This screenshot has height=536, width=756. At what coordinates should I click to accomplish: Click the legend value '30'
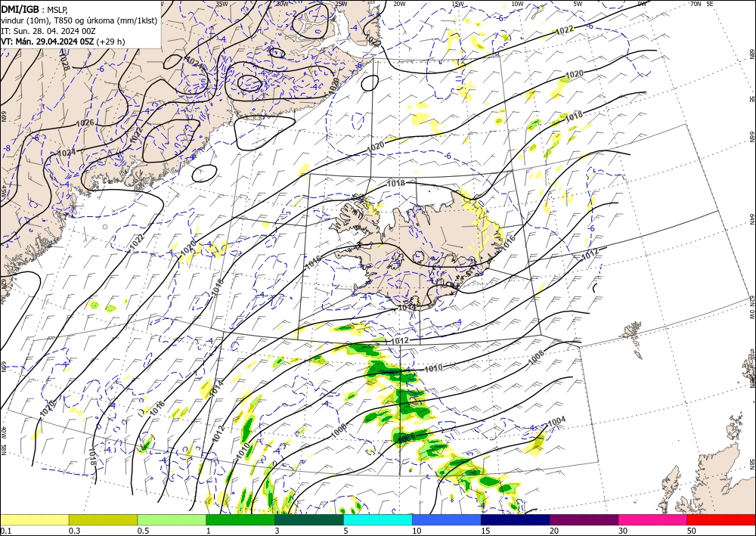[622, 531]
